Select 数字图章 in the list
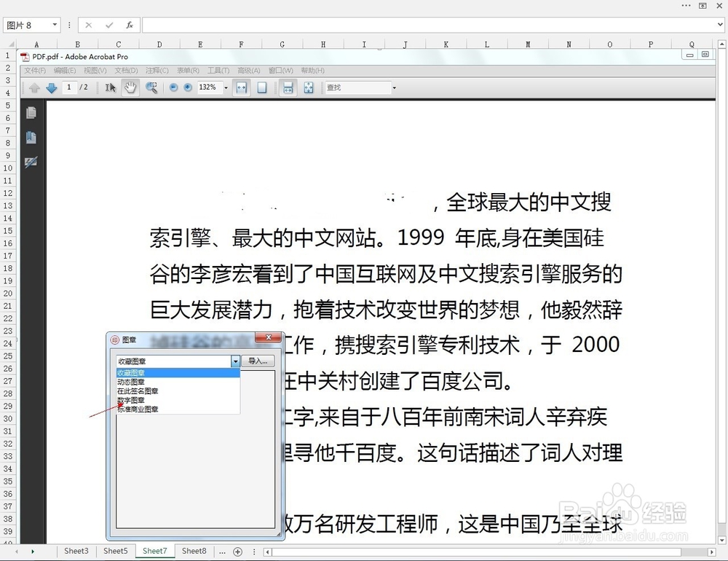Image resolution: width=728 pixels, height=561 pixels. tap(178, 400)
